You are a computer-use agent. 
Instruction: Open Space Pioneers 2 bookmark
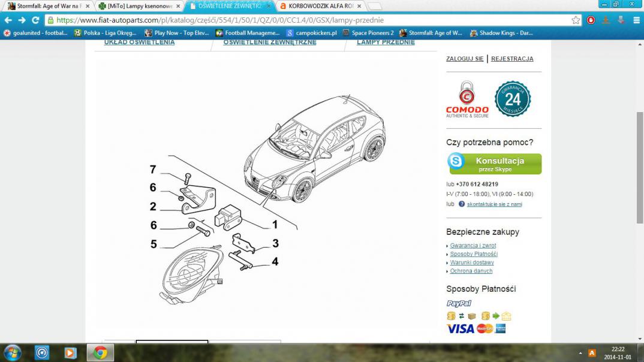coord(368,33)
